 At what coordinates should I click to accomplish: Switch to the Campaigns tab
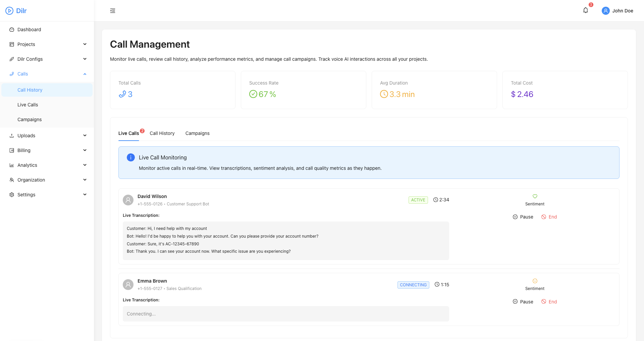[197, 133]
